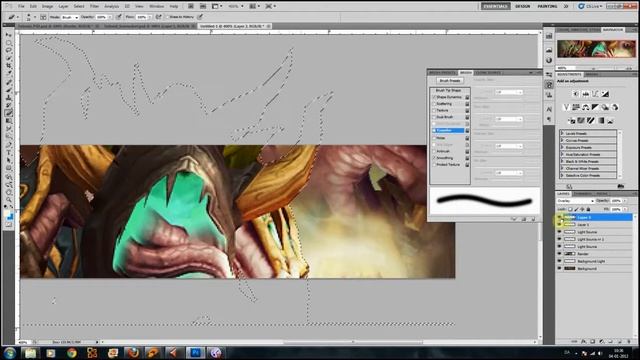Screen dimensions: 640x360
Task: Add a Levels adjustment from icons
Action: [586, 94]
